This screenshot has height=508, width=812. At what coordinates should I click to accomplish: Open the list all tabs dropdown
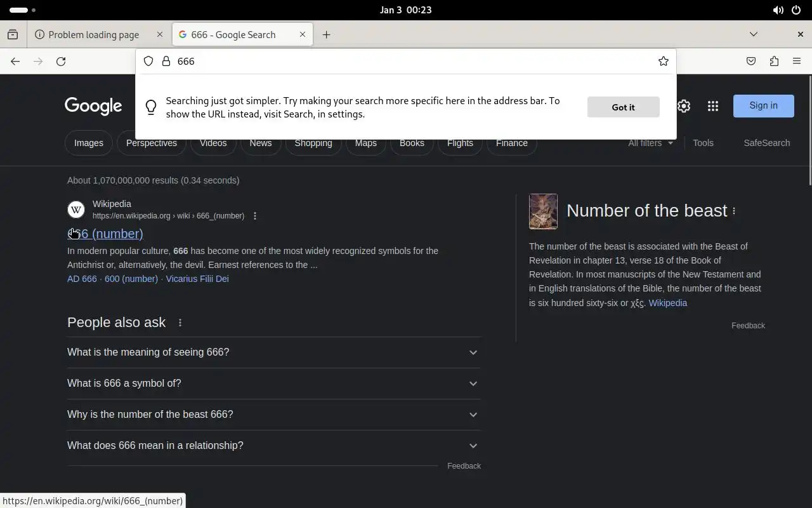coord(754,34)
